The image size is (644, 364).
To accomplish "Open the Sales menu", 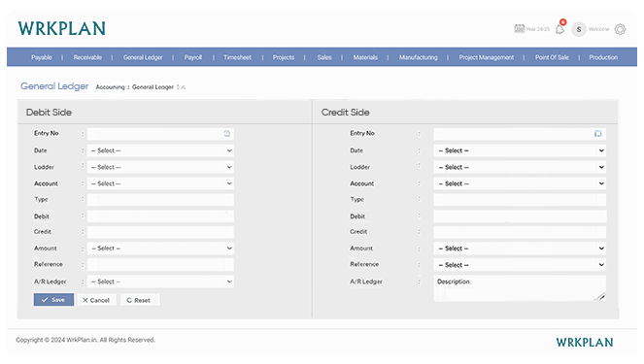I will (x=324, y=57).
